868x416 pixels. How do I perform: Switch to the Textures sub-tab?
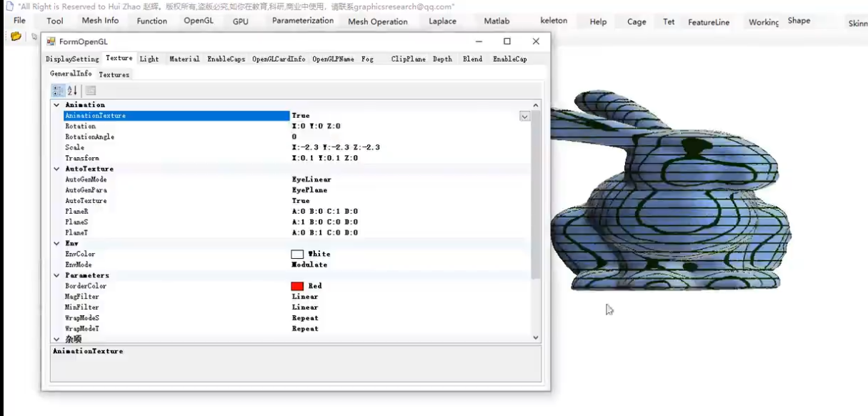(114, 74)
